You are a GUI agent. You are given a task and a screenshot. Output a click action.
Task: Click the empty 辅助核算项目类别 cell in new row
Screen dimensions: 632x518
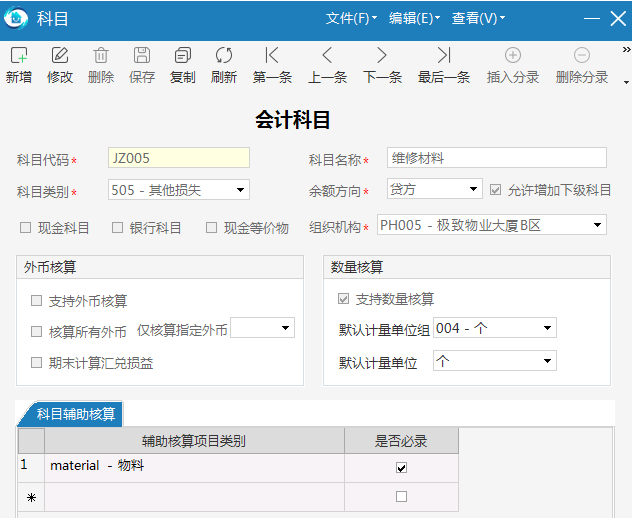(194, 497)
